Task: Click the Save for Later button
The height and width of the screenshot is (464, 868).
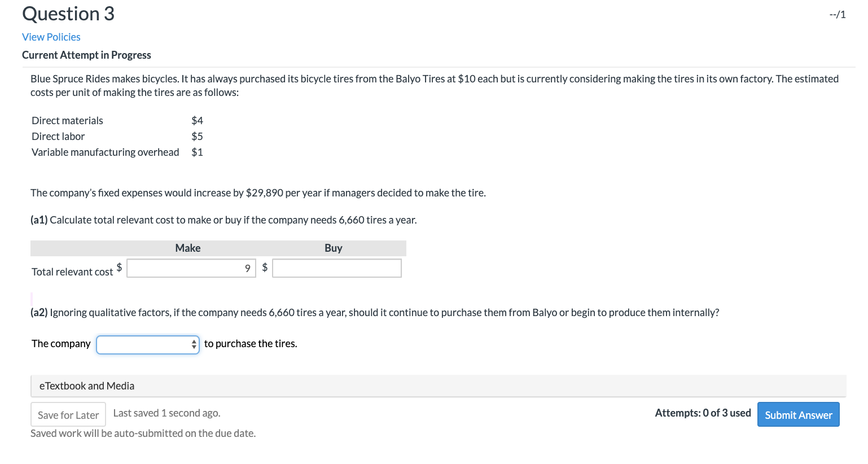Action: 68,414
